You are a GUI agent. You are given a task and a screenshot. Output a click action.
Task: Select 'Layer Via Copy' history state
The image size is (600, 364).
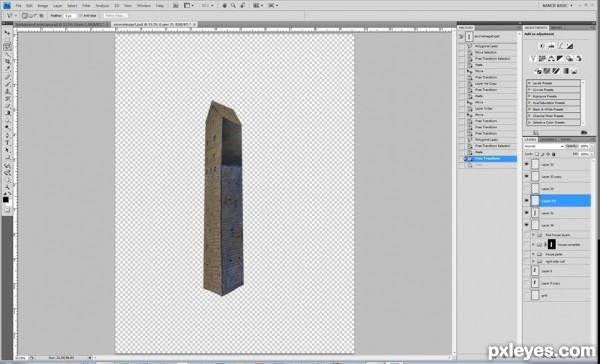click(x=486, y=83)
